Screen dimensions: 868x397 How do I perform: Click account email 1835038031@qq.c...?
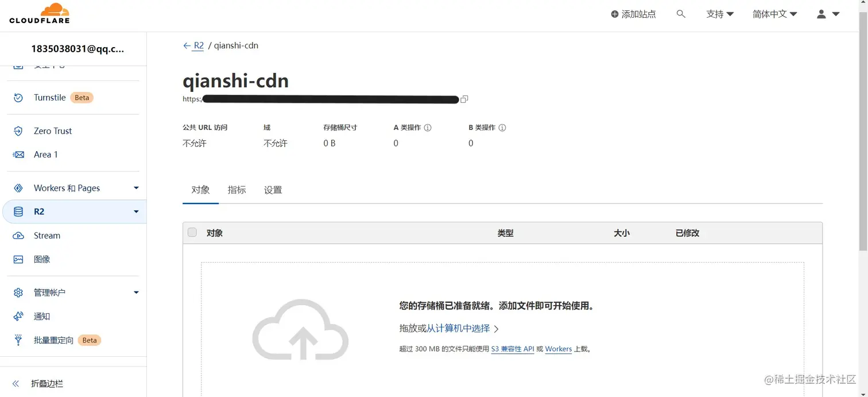[77, 49]
